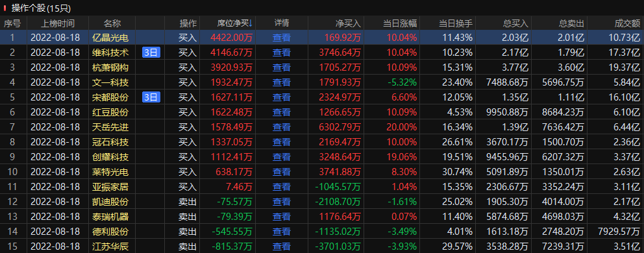Click the 6302.79万 net buy cell

(340, 127)
